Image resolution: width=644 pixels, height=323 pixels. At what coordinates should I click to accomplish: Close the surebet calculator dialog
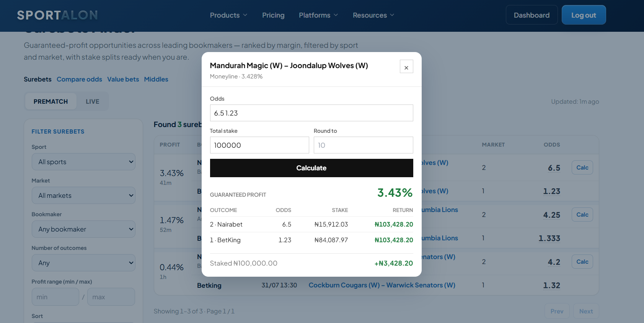406,67
